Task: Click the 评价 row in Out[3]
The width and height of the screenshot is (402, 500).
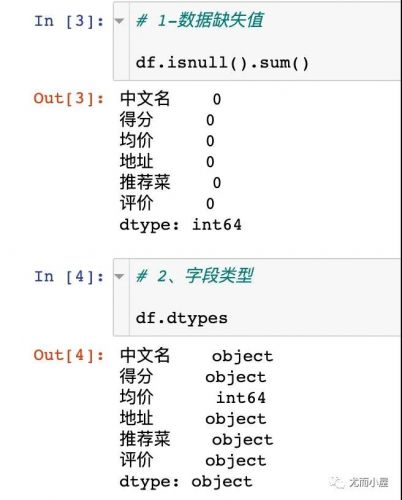Action: click(167, 203)
